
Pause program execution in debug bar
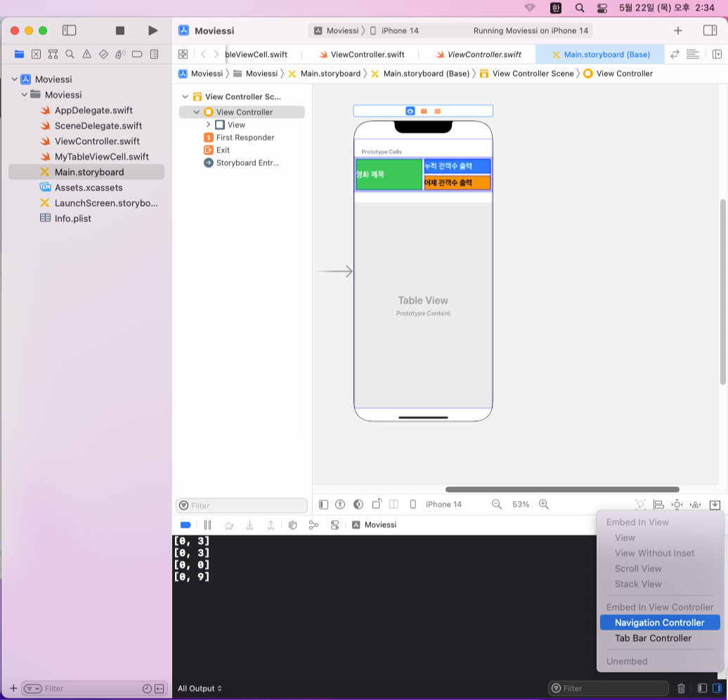coord(207,525)
